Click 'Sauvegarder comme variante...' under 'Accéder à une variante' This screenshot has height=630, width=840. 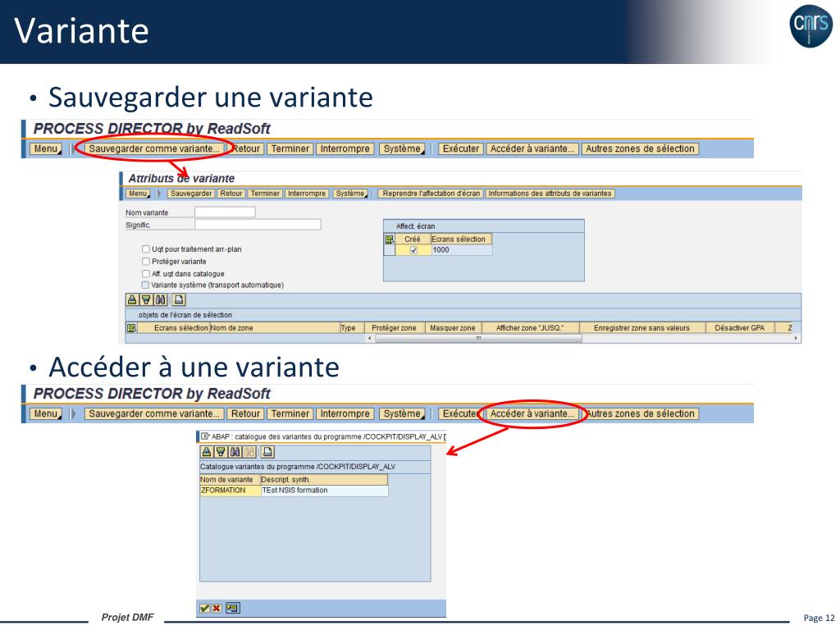coord(154,413)
